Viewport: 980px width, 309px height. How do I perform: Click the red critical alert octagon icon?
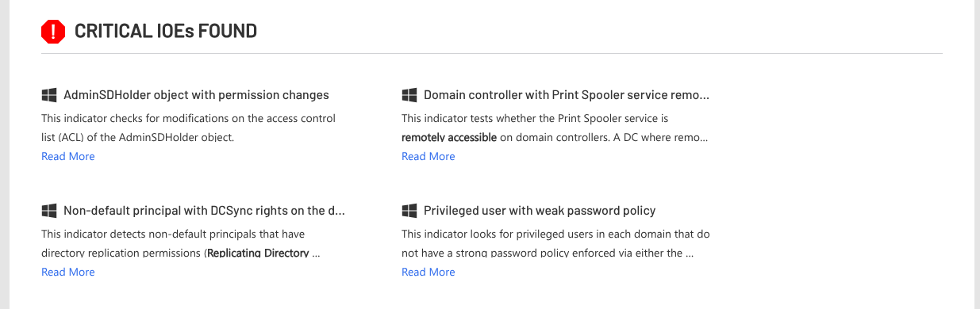coord(53,32)
